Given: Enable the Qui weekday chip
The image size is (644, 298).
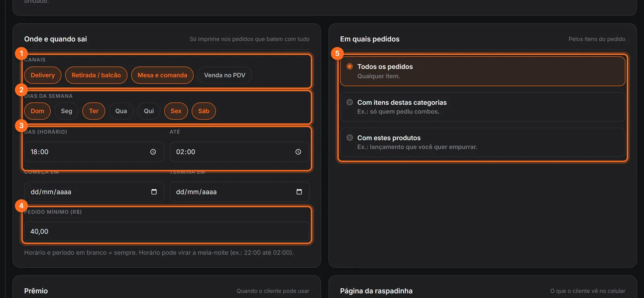Looking at the screenshot, I should click(x=149, y=111).
